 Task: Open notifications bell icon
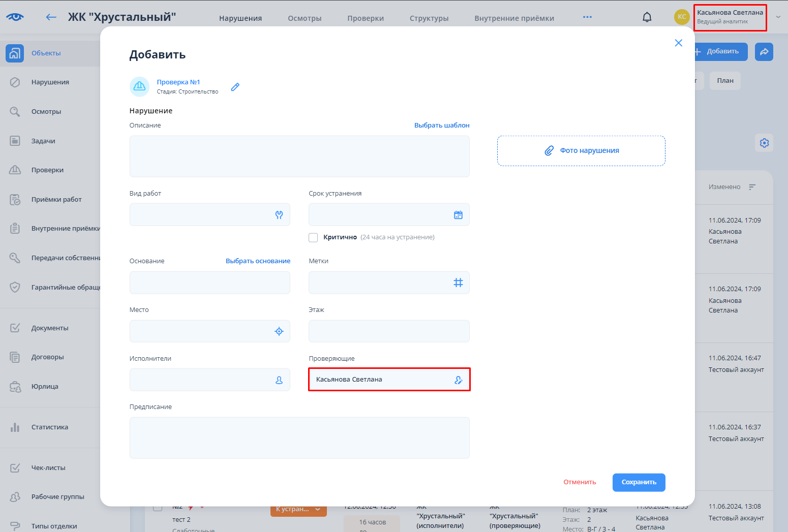coord(647,17)
